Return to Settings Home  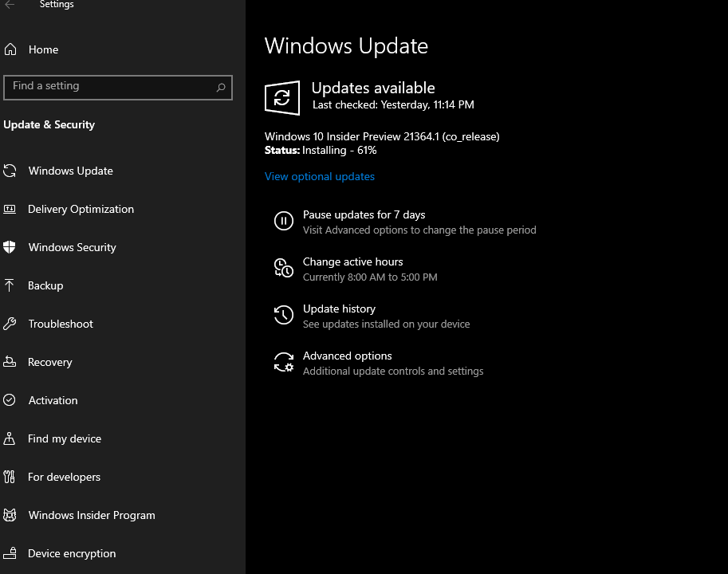click(x=44, y=49)
